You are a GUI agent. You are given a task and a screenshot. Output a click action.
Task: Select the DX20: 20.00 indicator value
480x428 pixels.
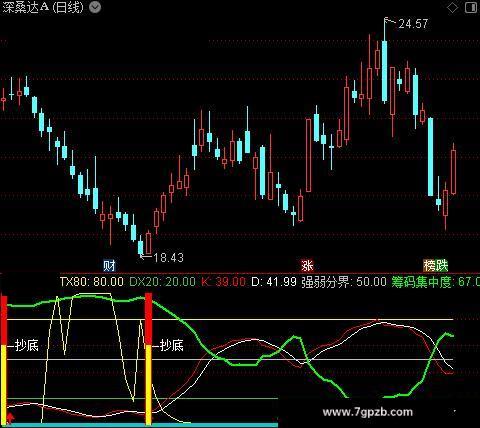162,282
